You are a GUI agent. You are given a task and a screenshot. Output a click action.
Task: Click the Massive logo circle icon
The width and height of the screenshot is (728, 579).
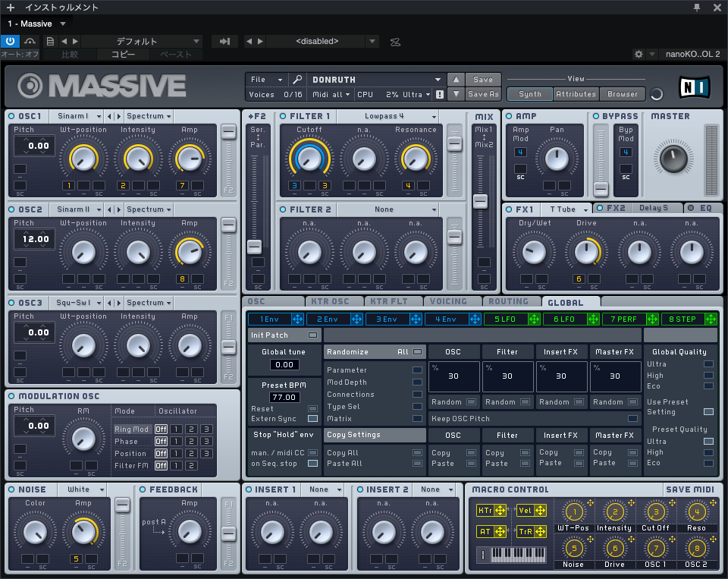[x=30, y=86]
